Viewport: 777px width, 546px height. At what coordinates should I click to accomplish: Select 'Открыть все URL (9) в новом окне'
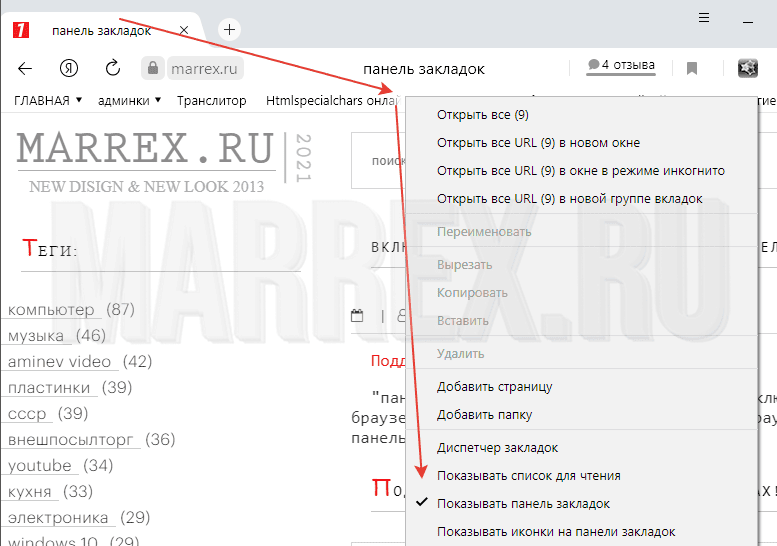[582, 143]
